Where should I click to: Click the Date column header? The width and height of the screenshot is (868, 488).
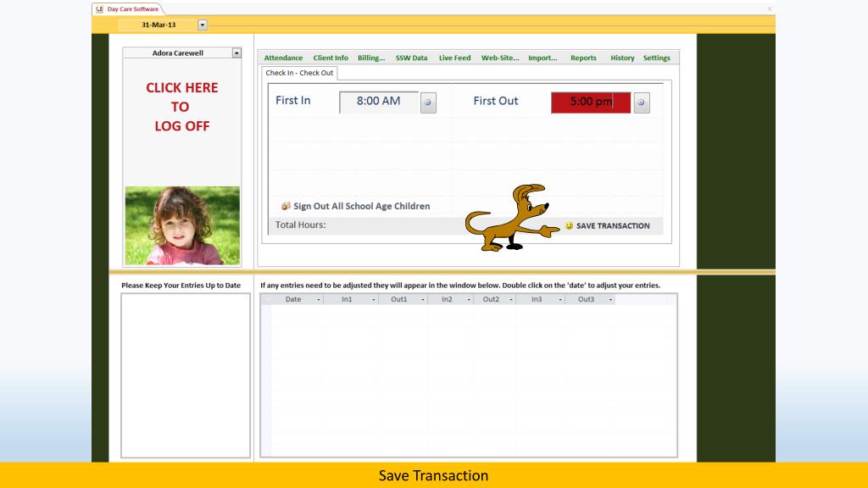point(292,299)
